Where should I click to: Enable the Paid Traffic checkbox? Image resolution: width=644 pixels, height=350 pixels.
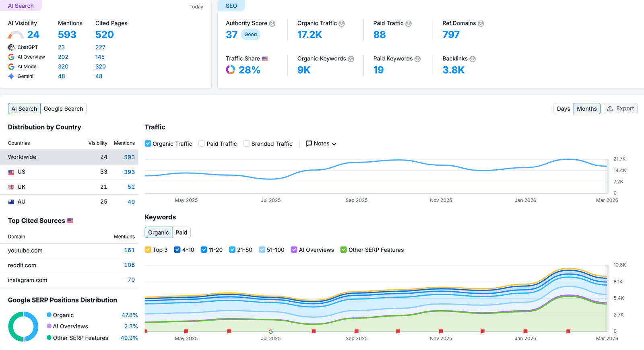[x=202, y=144]
